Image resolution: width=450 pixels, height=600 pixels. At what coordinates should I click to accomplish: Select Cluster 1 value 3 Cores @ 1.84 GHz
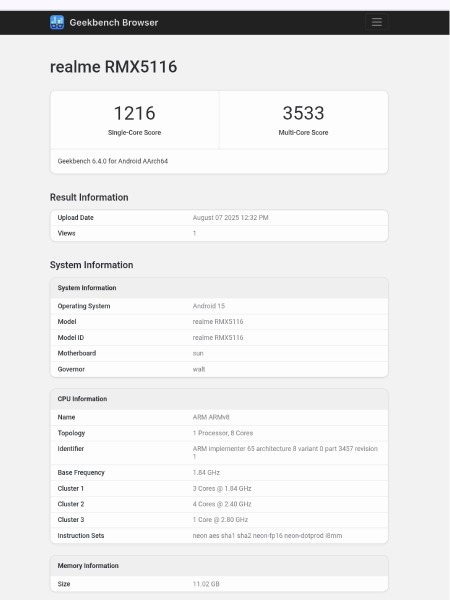[222, 489]
